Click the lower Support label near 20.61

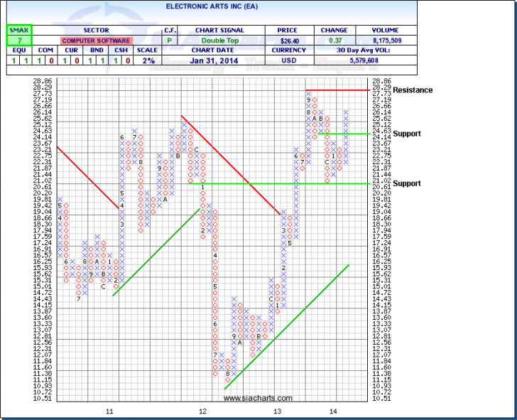point(407,183)
